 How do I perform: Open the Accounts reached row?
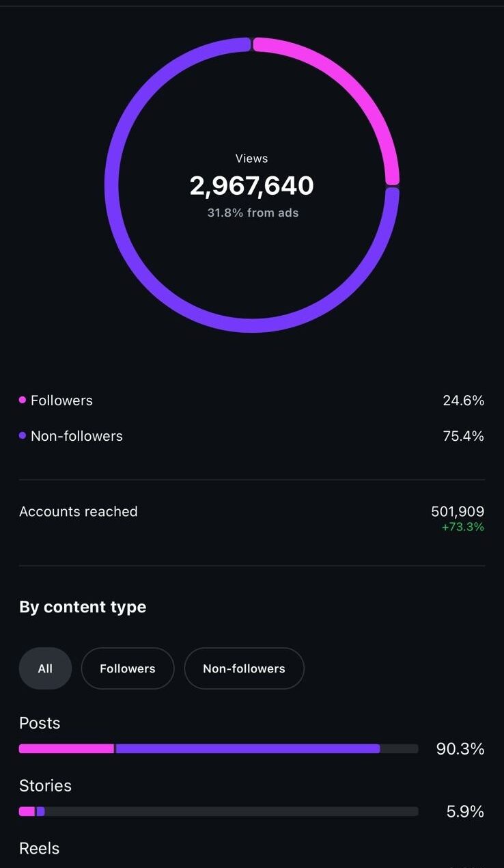[79, 511]
